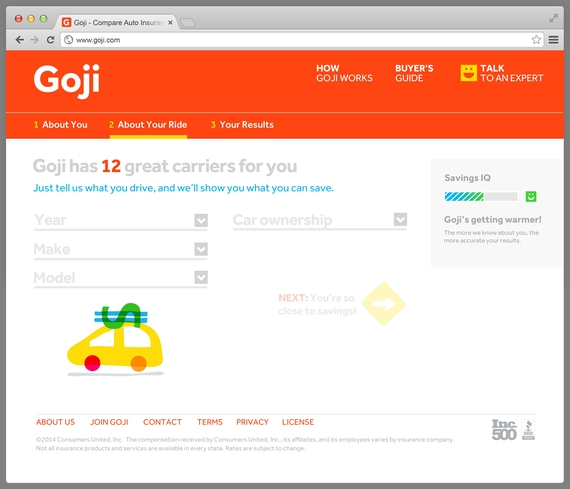Screen dimensions: 570x489
Task: Bookmark the page with the star icon
Action: click(x=536, y=40)
